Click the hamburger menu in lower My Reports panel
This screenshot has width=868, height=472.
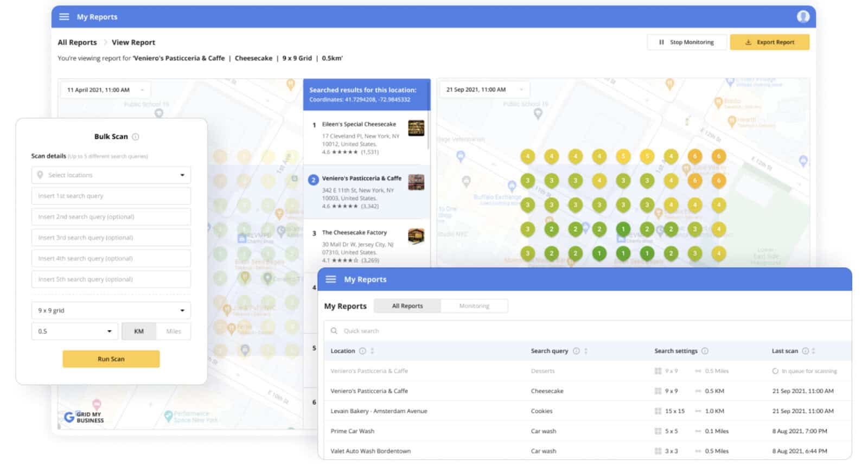pos(330,279)
